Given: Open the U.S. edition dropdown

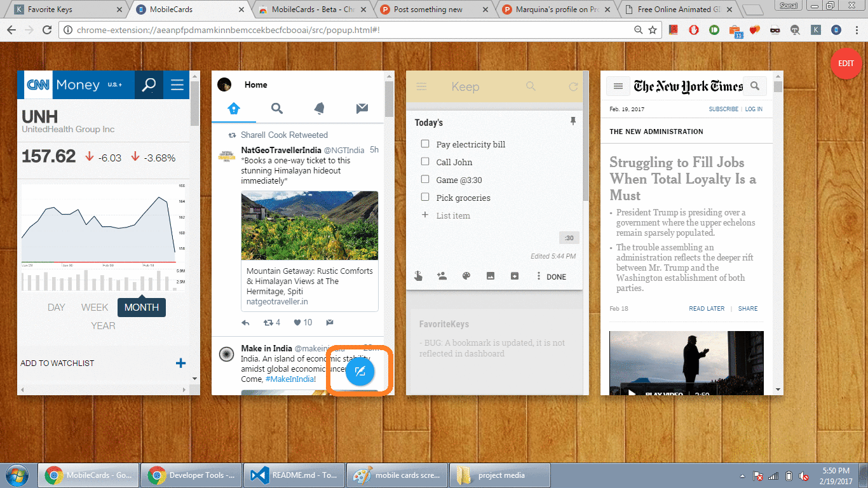Looking at the screenshot, I should point(115,85).
